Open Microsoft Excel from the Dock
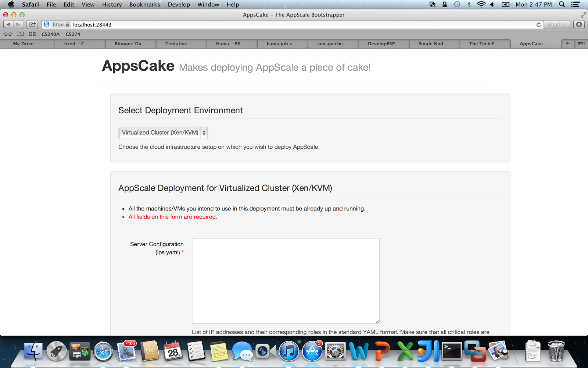588x368 pixels. [x=404, y=351]
